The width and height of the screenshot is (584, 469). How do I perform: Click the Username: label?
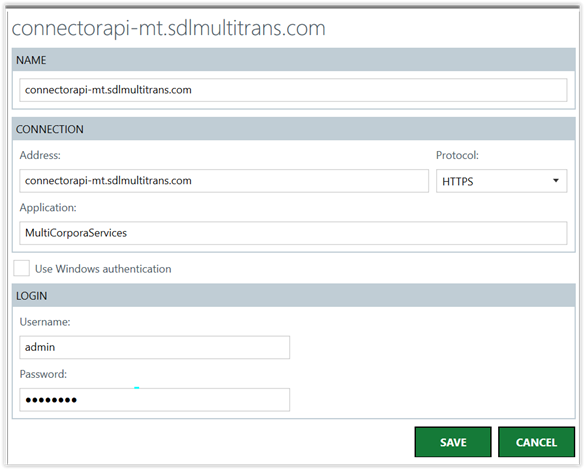[45, 322]
